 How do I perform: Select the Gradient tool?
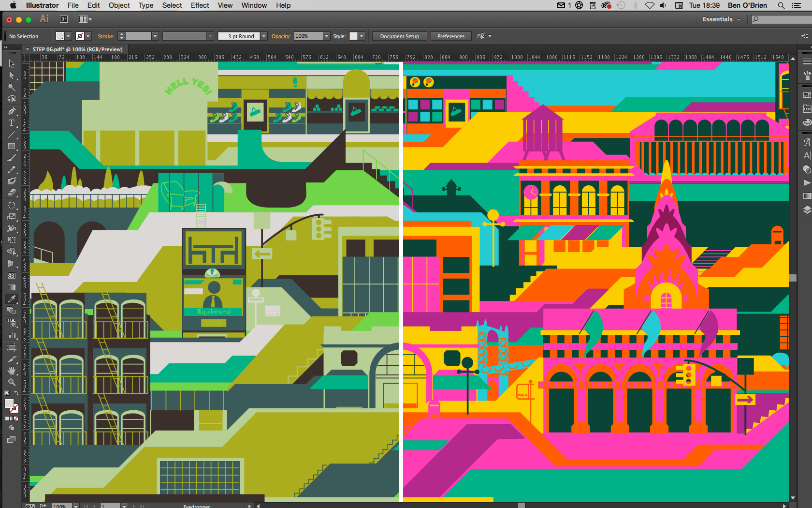pos(12,287)
